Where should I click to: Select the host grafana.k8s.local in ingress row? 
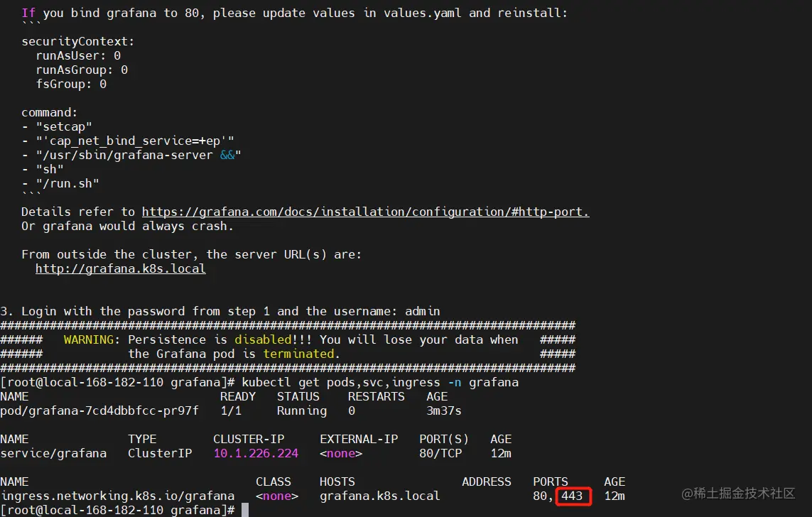[379, 496]
